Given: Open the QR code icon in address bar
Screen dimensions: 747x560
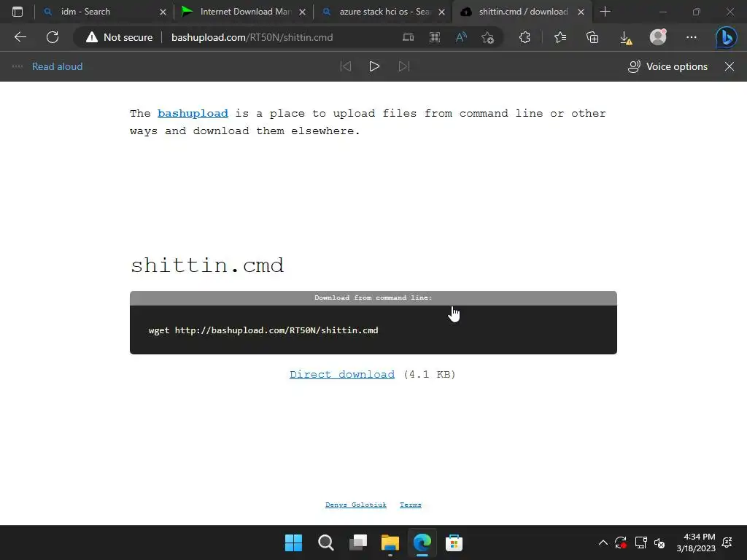Looking at the screenshot, I should 435,37.
